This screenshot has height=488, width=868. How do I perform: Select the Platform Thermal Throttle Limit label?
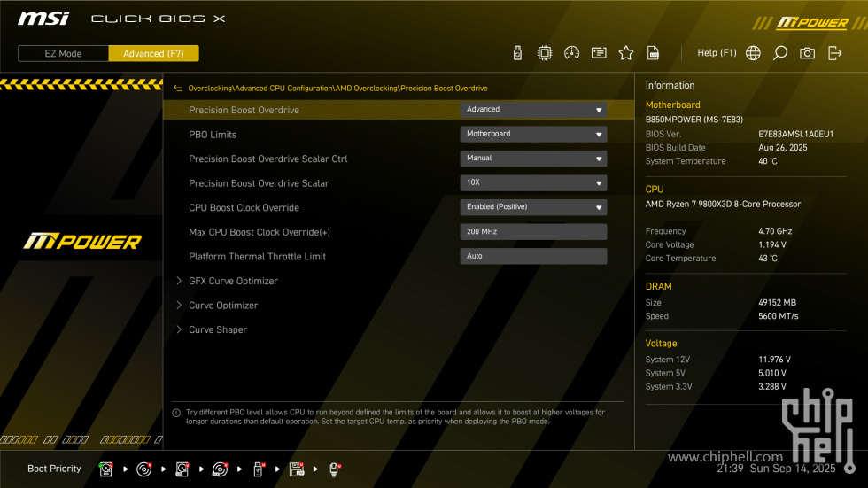[x=257, y=257]
